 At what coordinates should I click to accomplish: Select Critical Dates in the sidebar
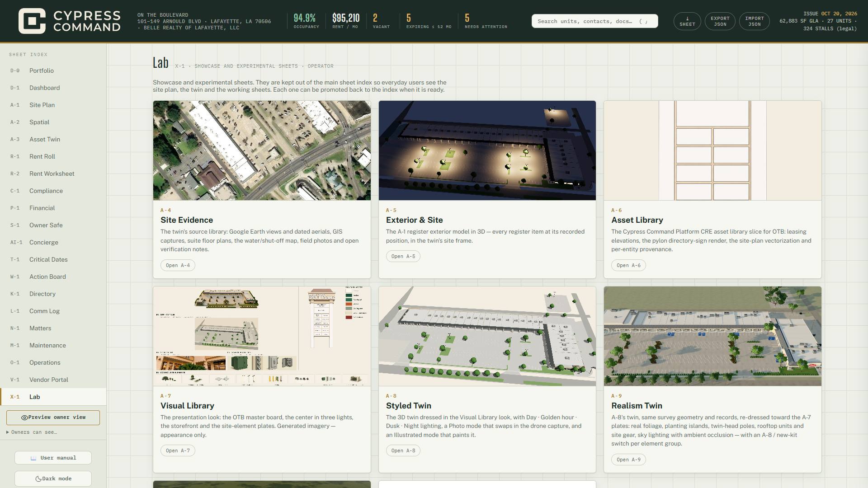pos(53,259)
